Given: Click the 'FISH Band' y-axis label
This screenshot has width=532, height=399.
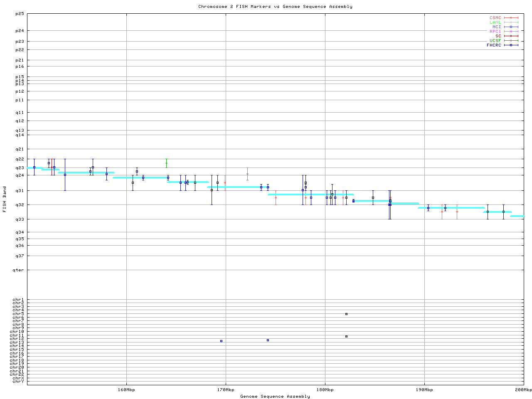Looking at the screenshot, I should point(5,199).
